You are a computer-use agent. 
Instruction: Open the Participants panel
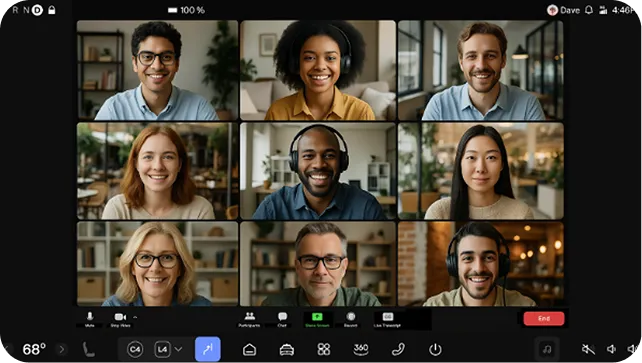coord(249,319)
